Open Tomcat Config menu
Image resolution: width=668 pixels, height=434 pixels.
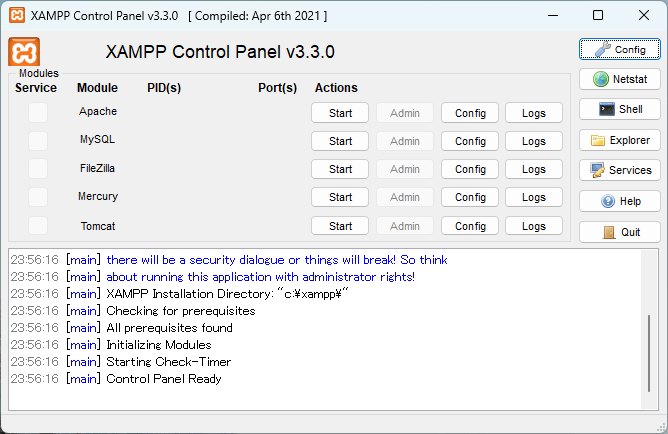(x=470, y=226)
